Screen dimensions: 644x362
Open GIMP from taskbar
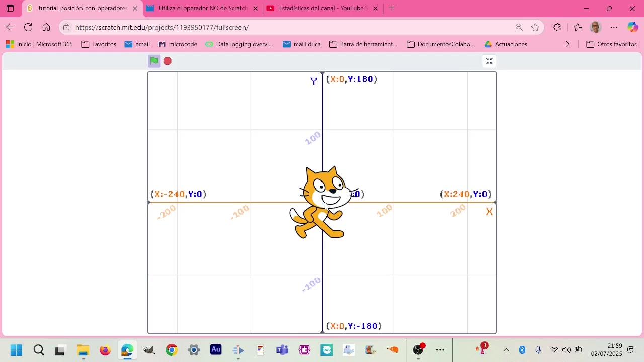[149, 350]
